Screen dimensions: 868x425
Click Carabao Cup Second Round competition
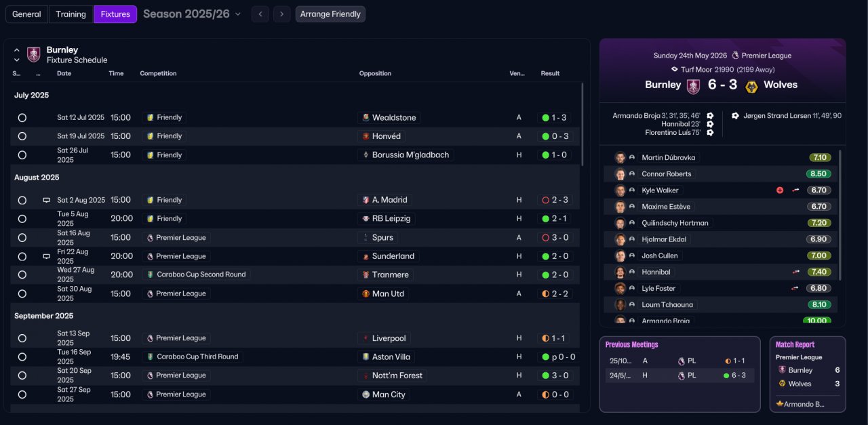tap(197, 275)
